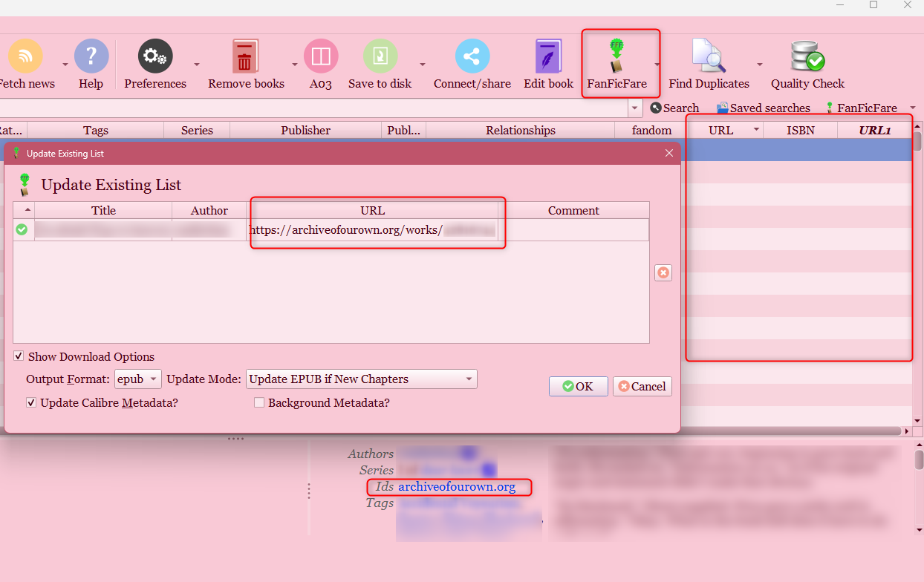
Task: Click Find Duplicates icon
Action: tap(709, 56)
